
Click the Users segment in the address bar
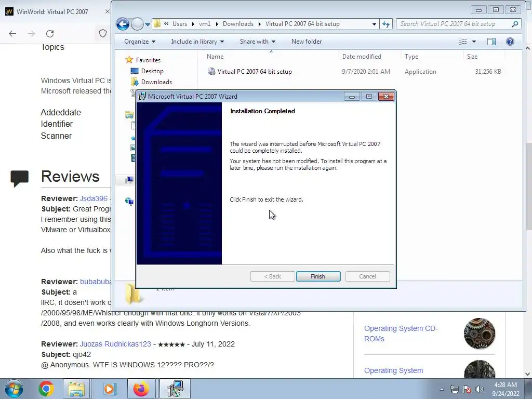[179, 24]
